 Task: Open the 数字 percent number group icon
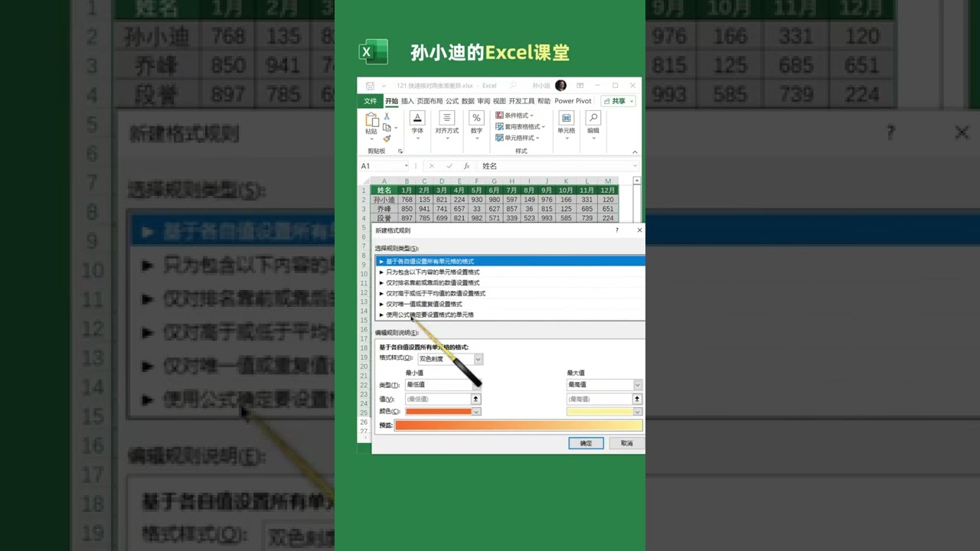click(476, 118)
